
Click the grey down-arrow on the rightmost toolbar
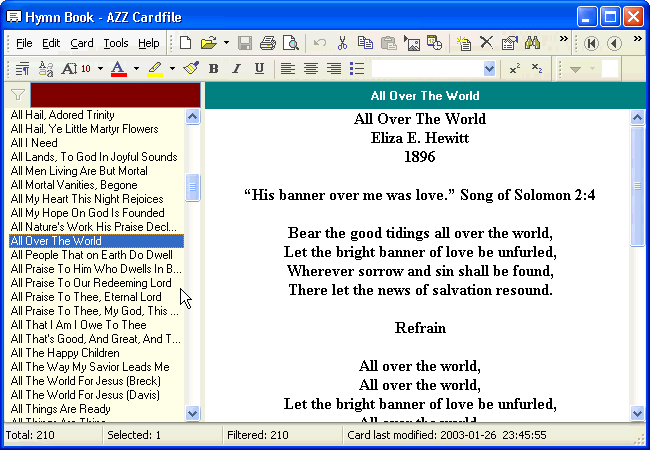(575, 69)
